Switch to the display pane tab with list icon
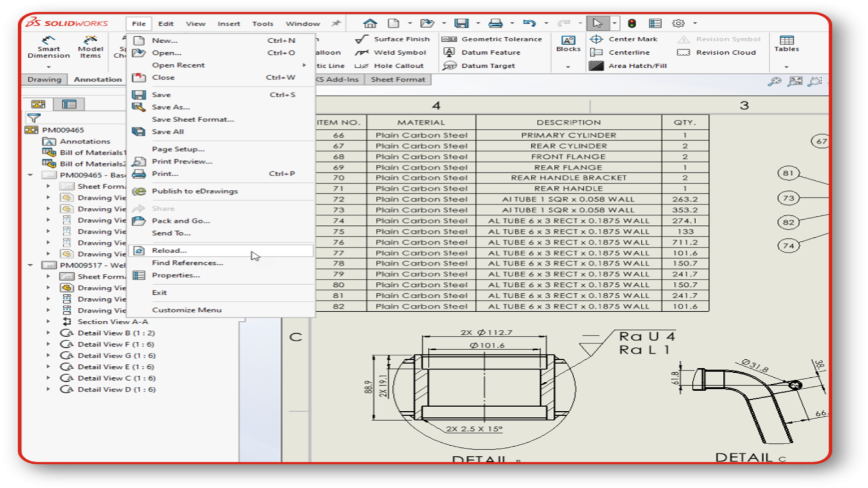Screen dimensions: 868x488 [x=68, y=104]
